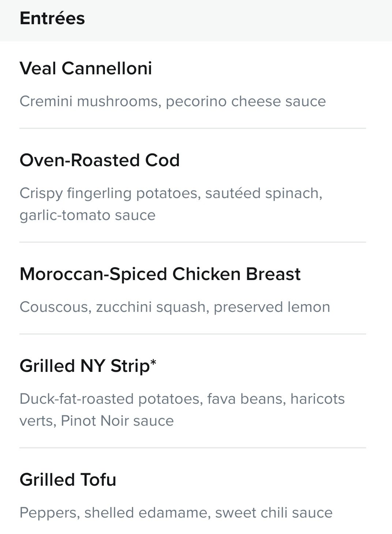
Task: Click sweet chili sauce text
Action: 274,513
